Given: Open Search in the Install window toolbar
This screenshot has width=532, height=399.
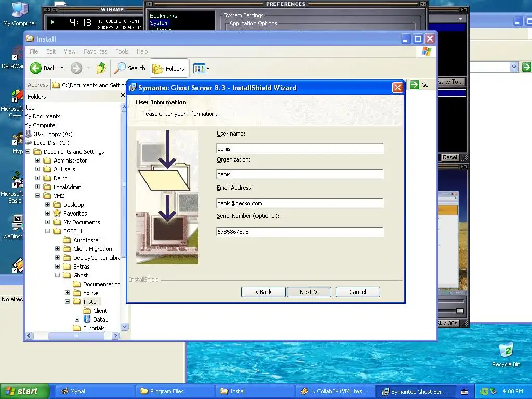Looking at the screenshot, I should click(x=129, y=68).
